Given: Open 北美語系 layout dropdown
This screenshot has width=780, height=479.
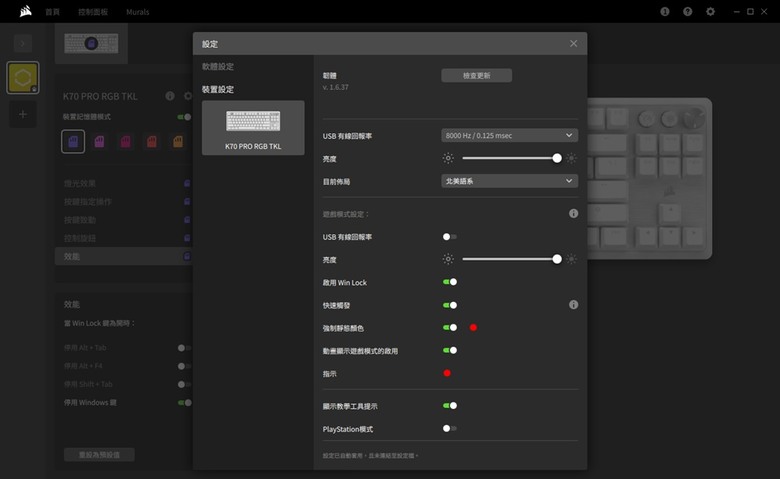Looking at the screenshot, I should tap(509, 181).
